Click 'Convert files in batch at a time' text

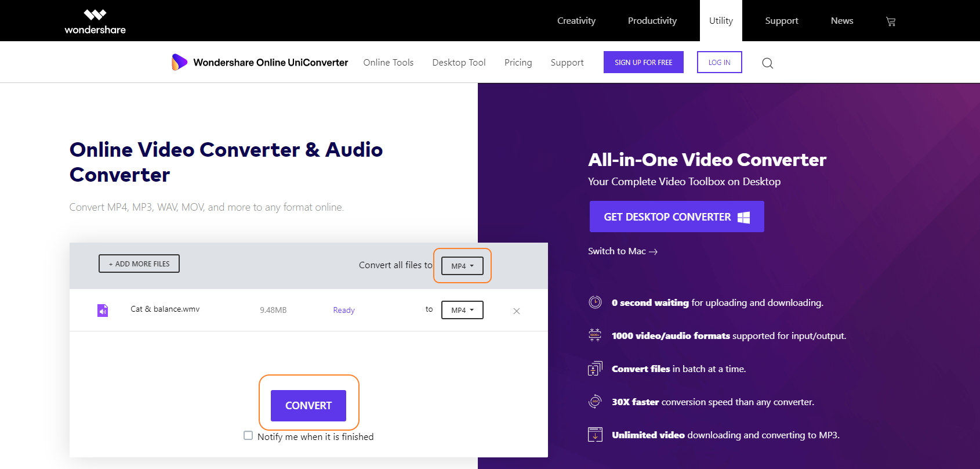[678, 369]
